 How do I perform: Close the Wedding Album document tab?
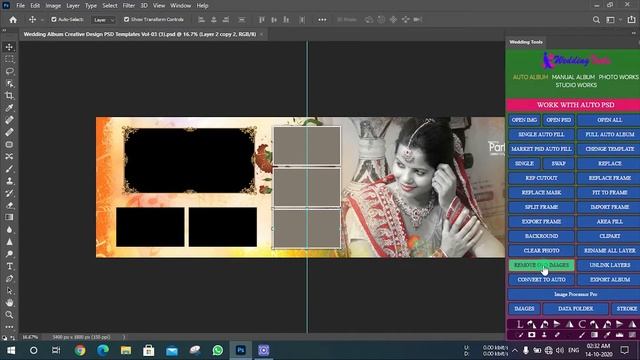pyautogui.click(x=262, y=34)
